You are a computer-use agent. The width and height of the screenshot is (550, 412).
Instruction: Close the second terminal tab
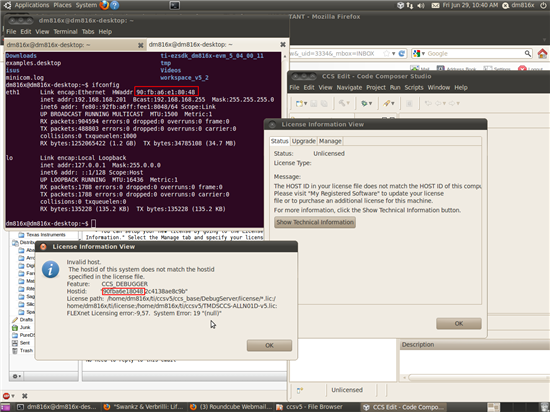point(283,45)
